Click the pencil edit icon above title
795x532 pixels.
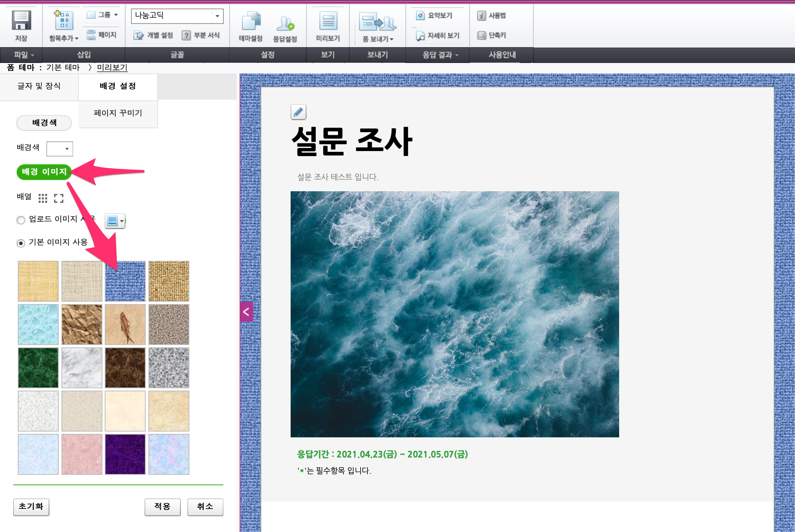click(x=298, y=112)
